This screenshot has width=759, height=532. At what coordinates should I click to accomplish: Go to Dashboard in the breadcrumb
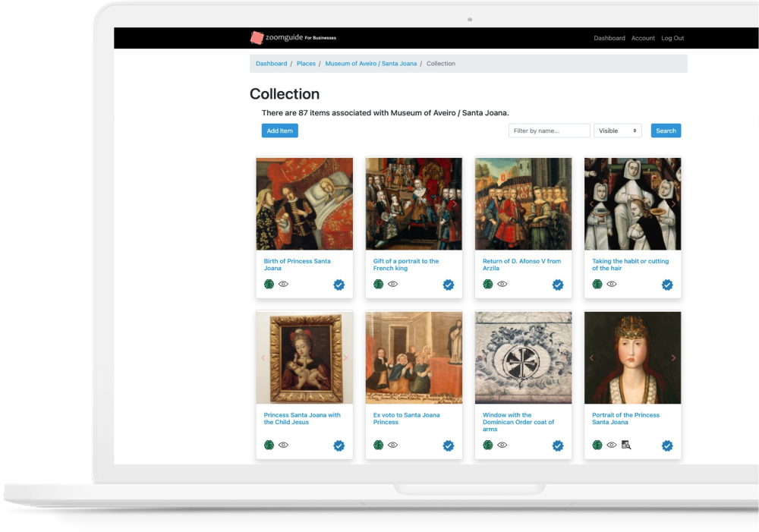271,64
